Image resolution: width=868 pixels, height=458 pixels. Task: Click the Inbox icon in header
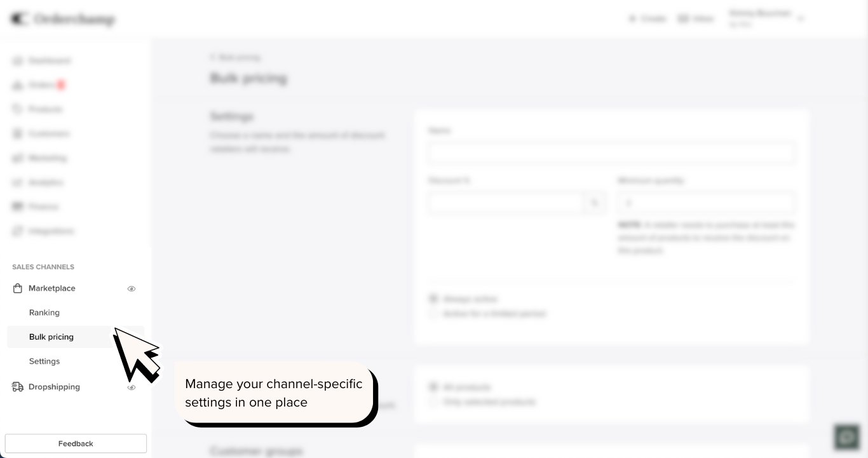[684, 19]
